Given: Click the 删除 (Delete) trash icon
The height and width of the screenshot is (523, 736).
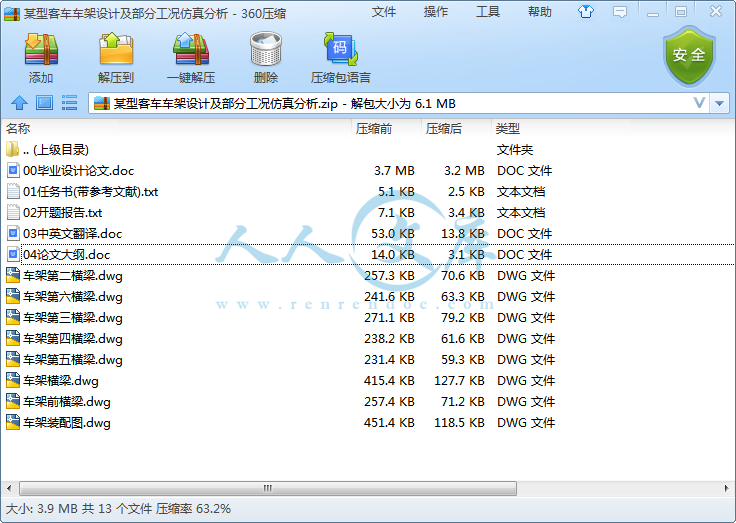Looking at the screenshot, I should (266, 49).
